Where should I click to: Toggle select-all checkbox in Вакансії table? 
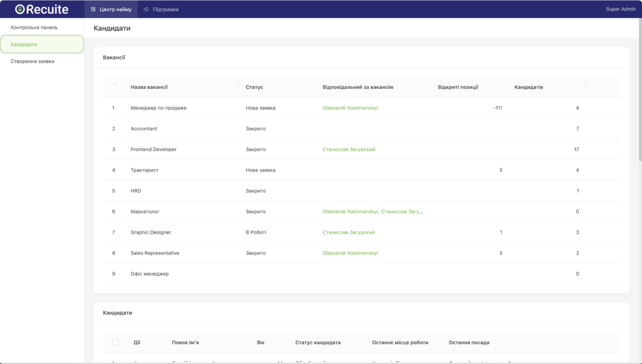point(113,87)
